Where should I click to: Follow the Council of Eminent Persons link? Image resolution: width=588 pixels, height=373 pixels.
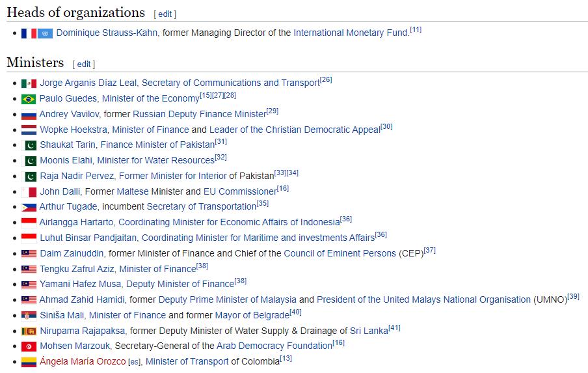click(340, 254)
